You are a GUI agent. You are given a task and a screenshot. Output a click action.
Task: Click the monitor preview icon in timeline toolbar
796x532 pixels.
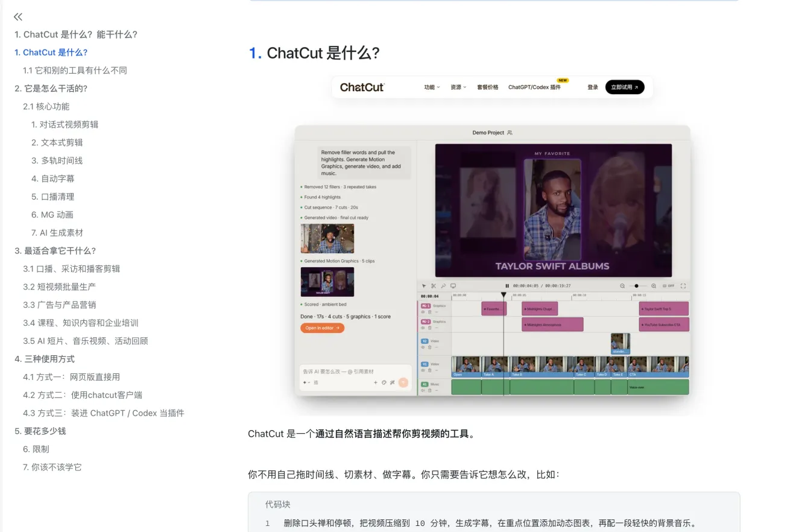point(453,286)
